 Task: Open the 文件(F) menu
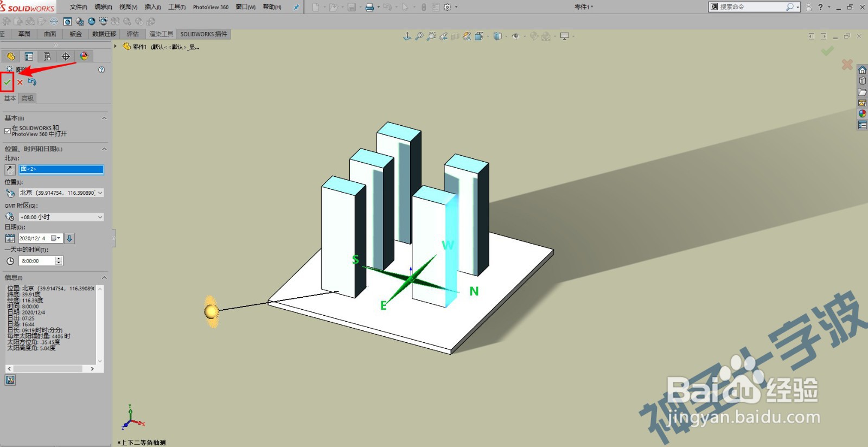(x=79, y=7)
